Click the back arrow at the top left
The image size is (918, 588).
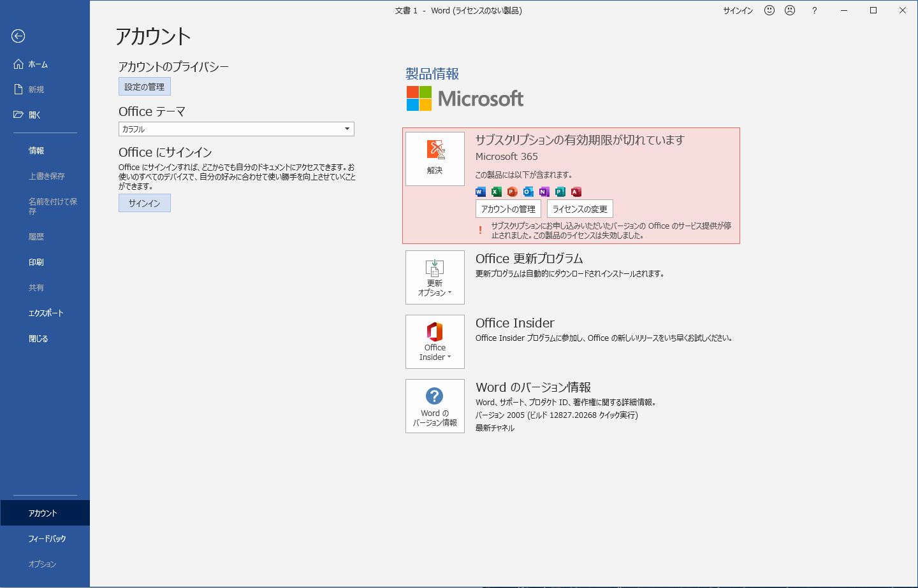[18, 36]
